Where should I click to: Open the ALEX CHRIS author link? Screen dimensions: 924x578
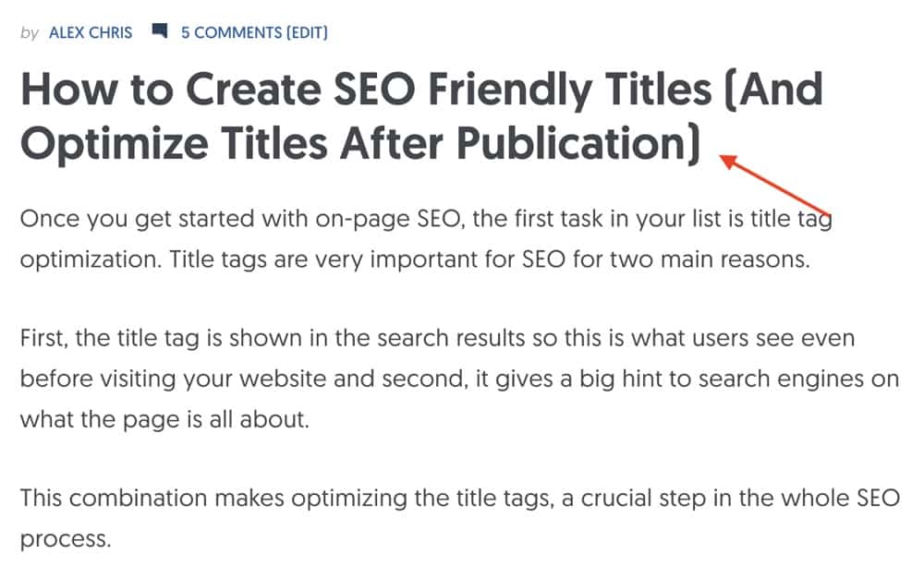(91, 33)
